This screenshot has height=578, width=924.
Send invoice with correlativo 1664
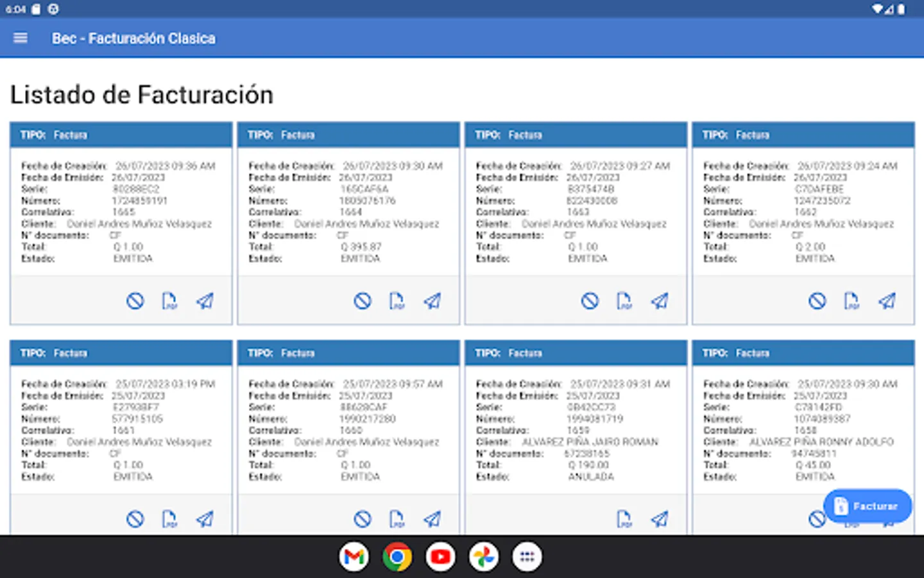(x=432, y=301)
